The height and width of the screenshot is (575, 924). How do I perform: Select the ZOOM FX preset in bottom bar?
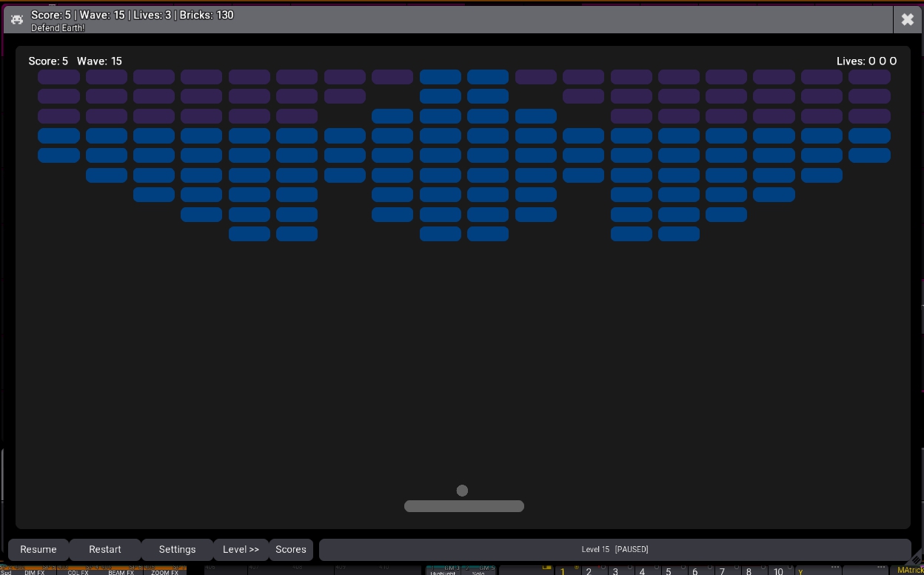click(x=164, y=571)
